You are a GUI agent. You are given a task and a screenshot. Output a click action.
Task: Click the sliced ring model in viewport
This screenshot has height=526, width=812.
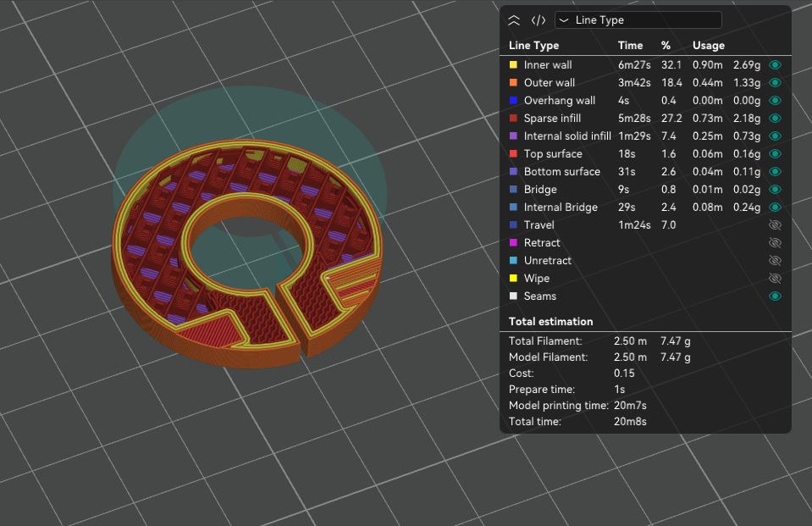click(x=247, y=254)
